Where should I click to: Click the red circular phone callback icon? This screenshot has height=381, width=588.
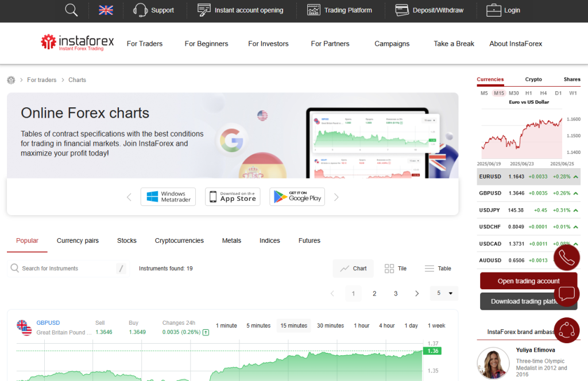(567, 258)
